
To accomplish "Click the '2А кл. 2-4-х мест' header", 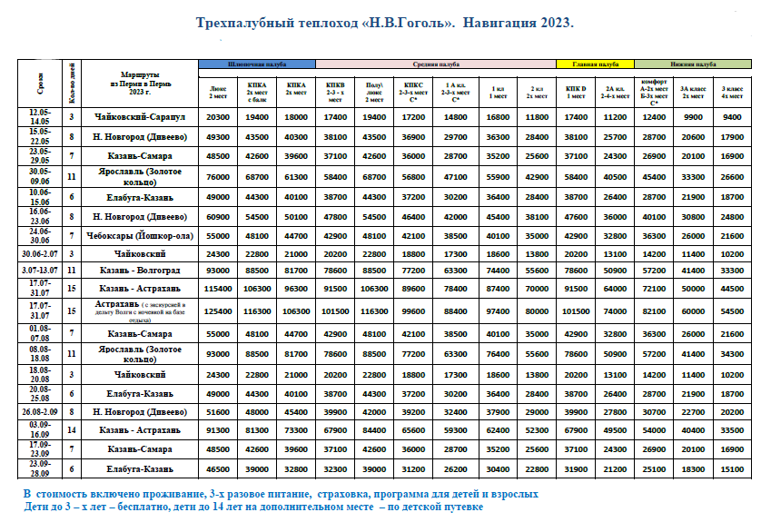I will (615, 93).
